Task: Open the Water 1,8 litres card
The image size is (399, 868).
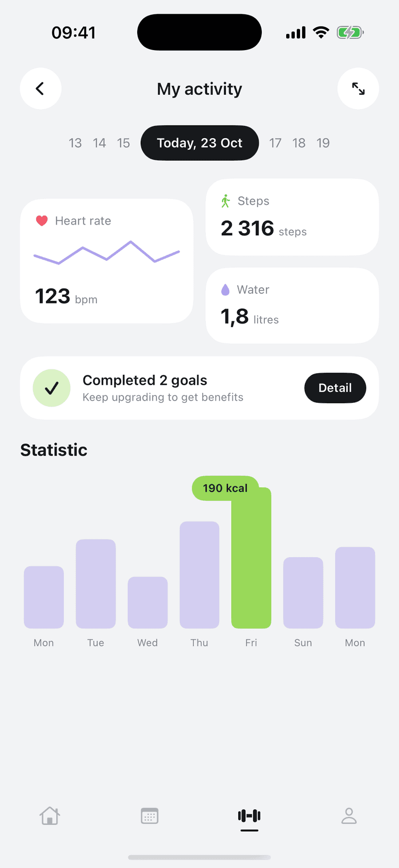Action: coord(292,305)
